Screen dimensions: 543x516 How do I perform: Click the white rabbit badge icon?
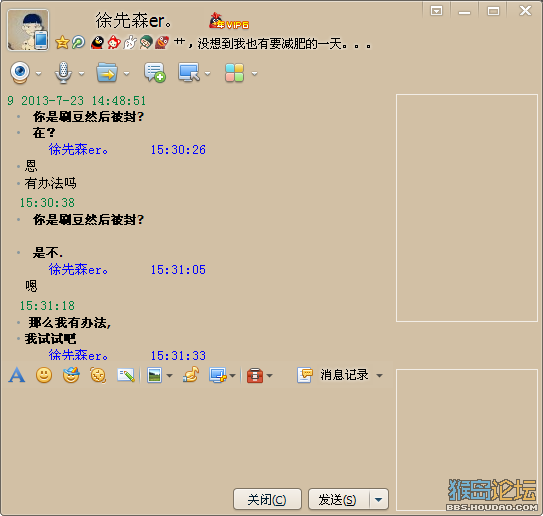point(130,43)
